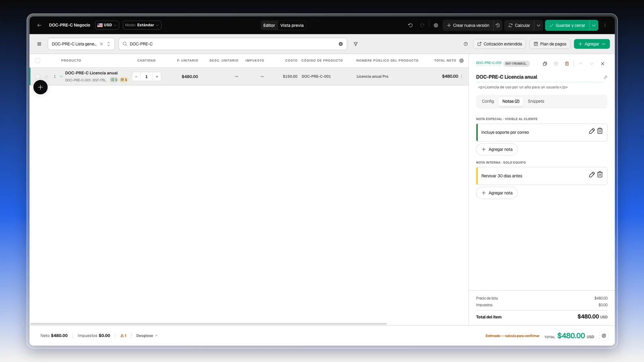The image size is (644, 362).
Task: Open the Modo: Estándar dropdown
Action: pyautogui.click(x=142, y=25)
